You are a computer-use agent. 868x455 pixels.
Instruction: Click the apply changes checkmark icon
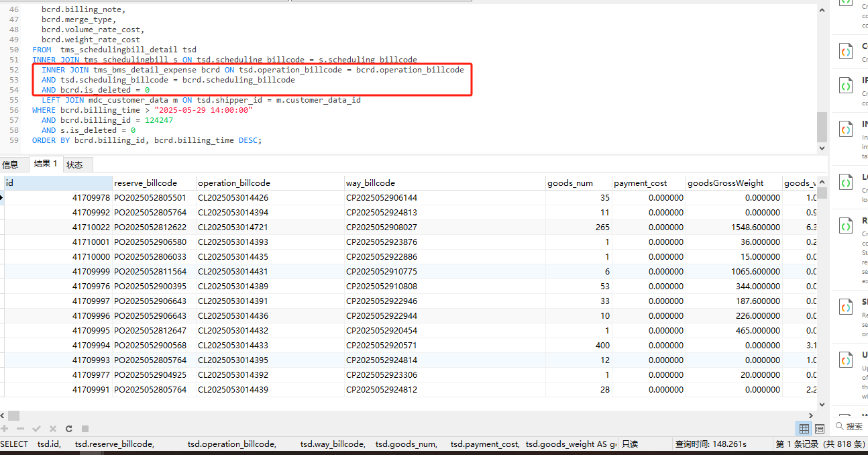point(36,428)
